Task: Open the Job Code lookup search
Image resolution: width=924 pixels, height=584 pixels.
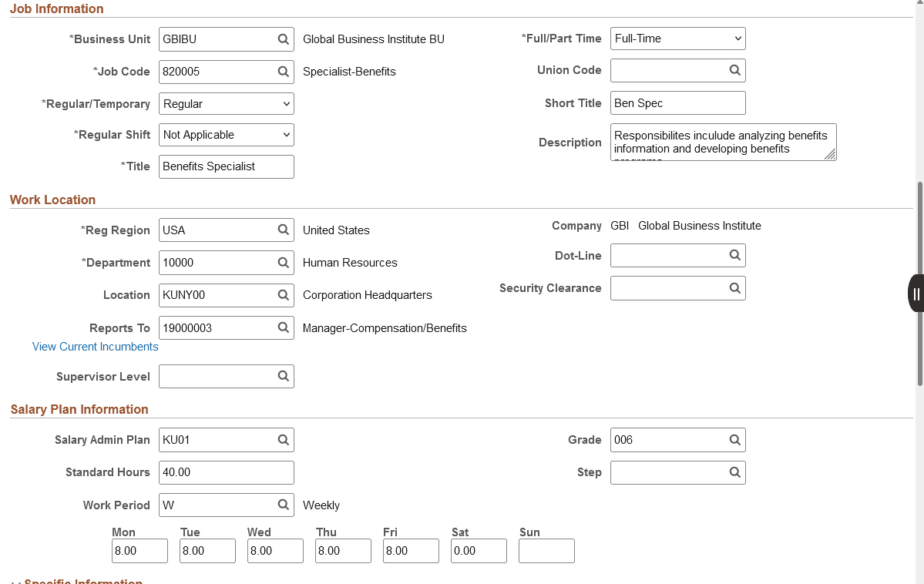Action: click(283, 71)
